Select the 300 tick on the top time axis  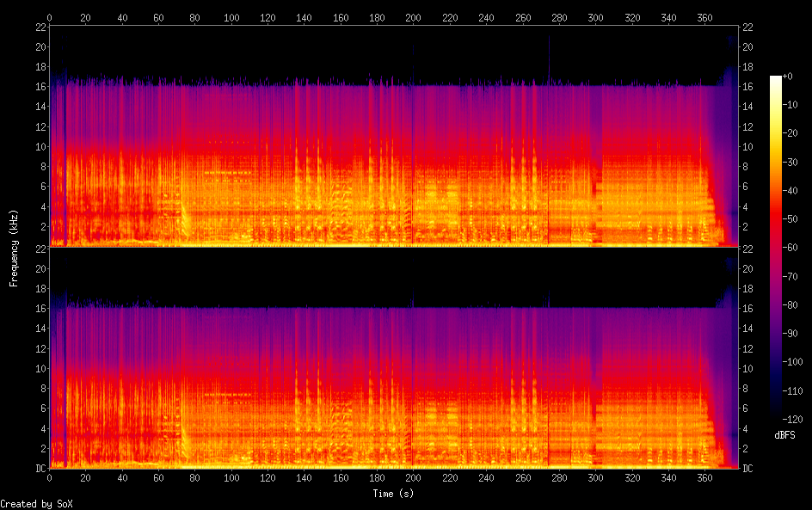[595, 17]
